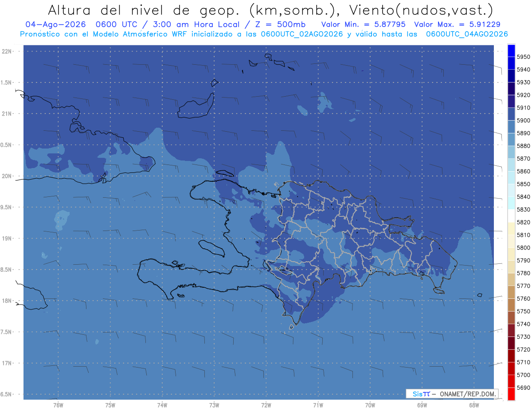Click the colorbar segment between 5690 and 5700
This screenshot has width=532, height=411.
point(511,381)
